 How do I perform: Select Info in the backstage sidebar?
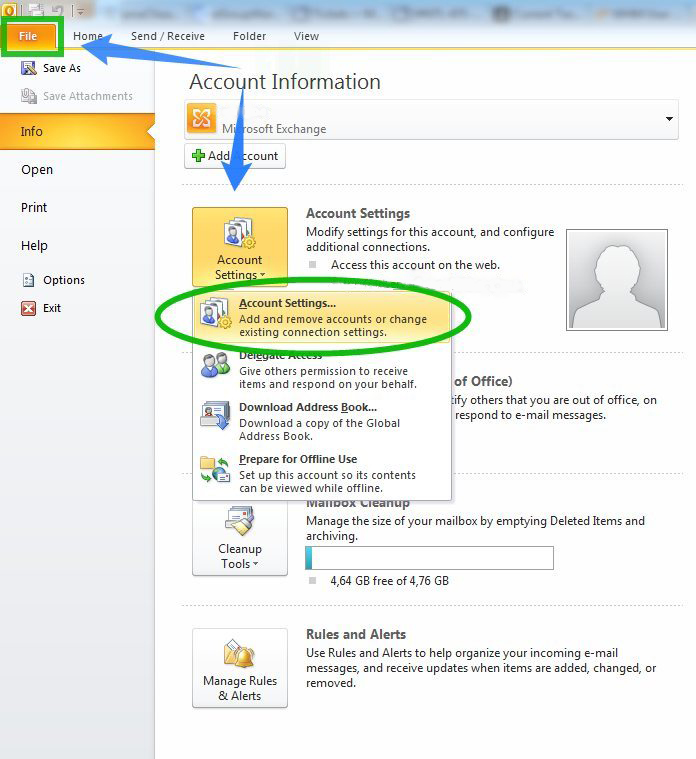point(77,131)
